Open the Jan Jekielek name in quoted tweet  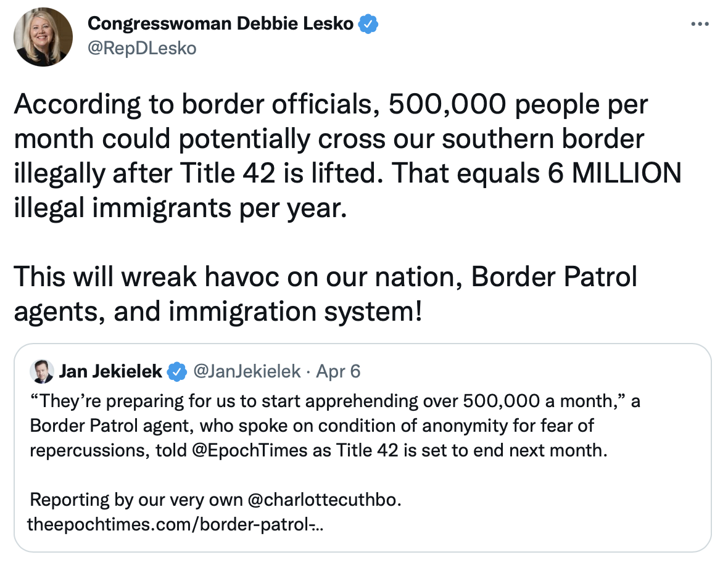point(110,371)
